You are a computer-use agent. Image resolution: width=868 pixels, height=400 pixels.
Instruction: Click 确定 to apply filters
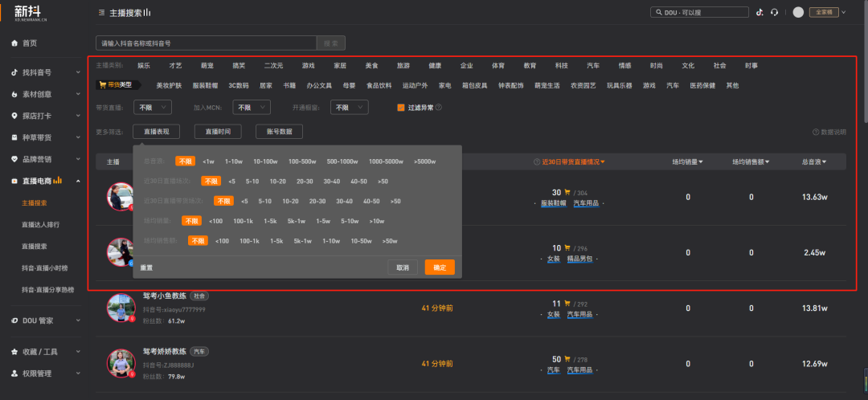(x=440, y=267)
